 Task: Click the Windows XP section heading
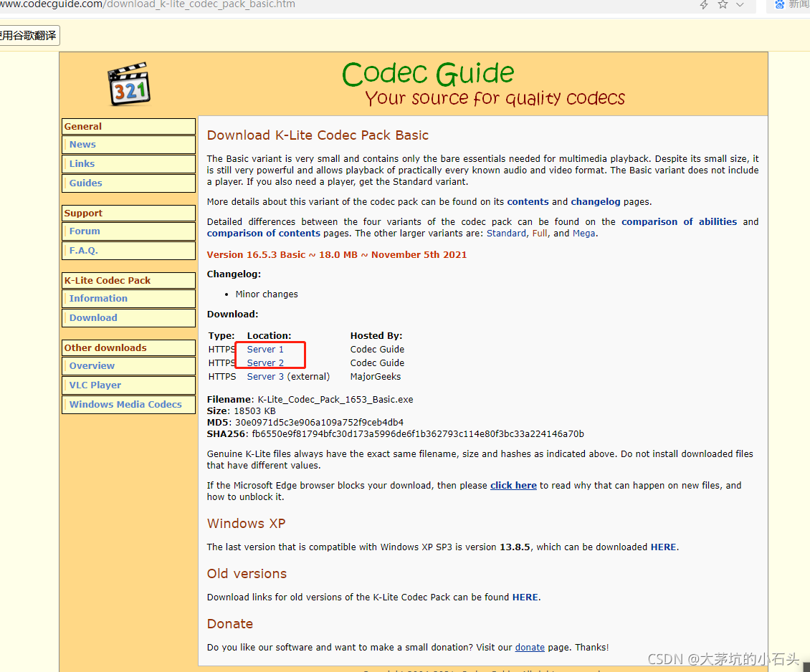point(246,524)
